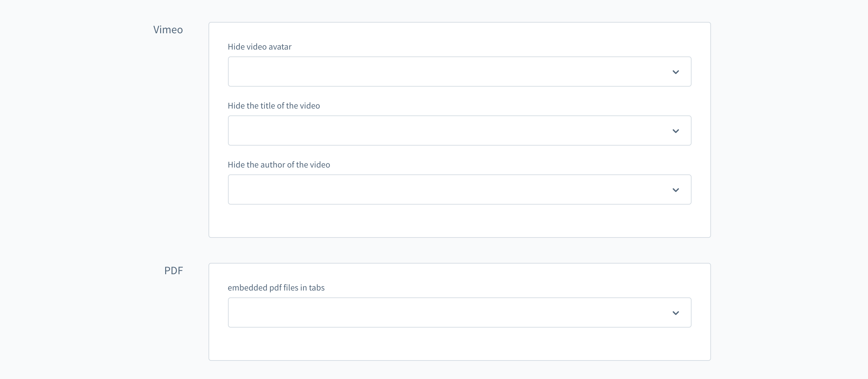This screenshot has height=379, width=868.
Task: Open the embedded pdf files in tabs dropdown
Action: 459,312
